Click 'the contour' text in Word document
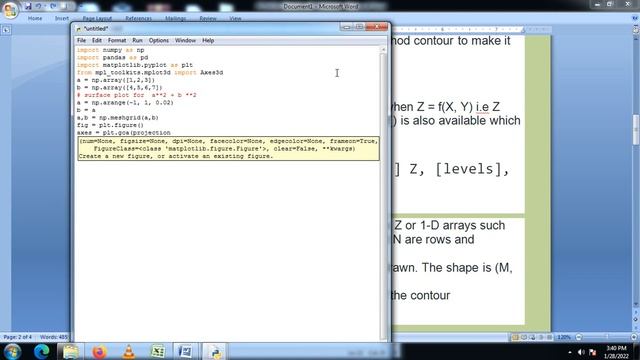The width and height of the screenshot is (640, 360). click(420, 296)
